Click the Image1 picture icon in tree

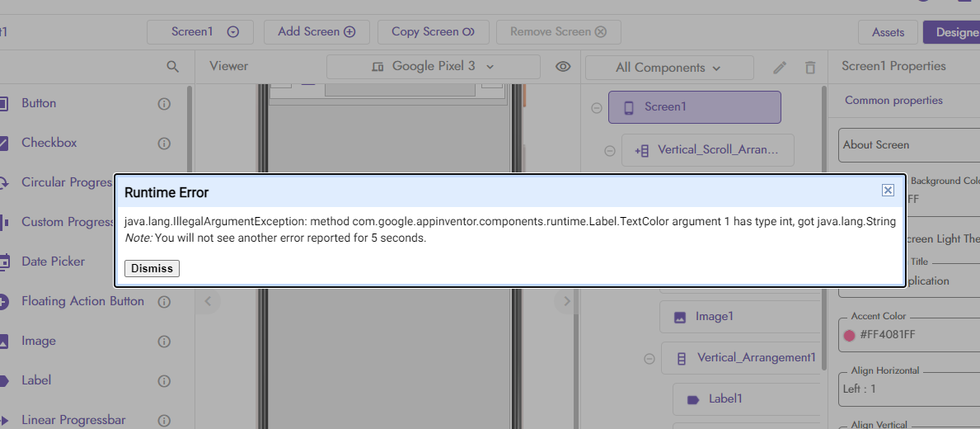click(x=680, y=317)
